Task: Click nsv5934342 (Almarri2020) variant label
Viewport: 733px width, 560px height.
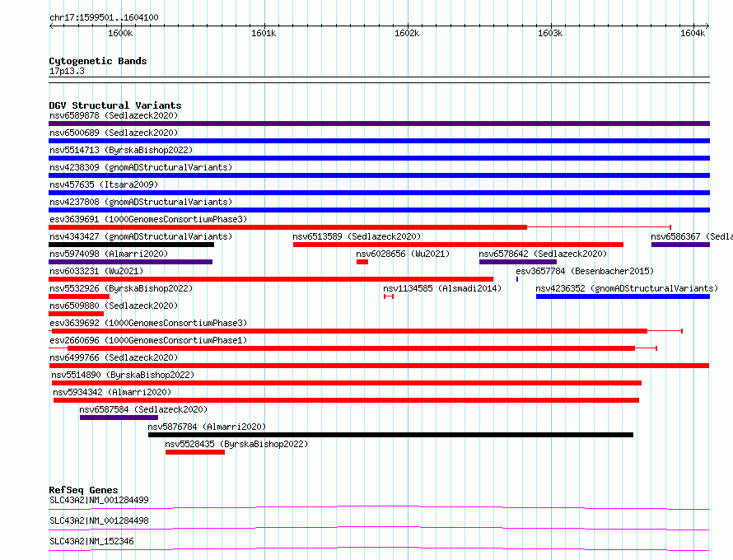Action: (112, 392)
